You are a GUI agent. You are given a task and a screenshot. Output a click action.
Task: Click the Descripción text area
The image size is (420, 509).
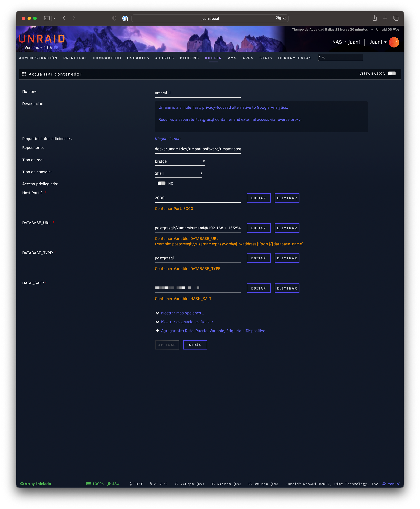(261, 117)
